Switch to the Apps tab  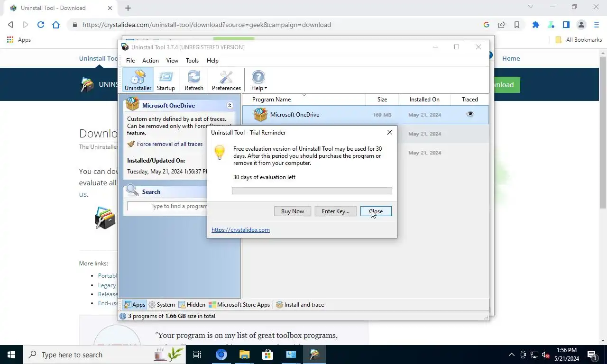(x=134, y=305)
